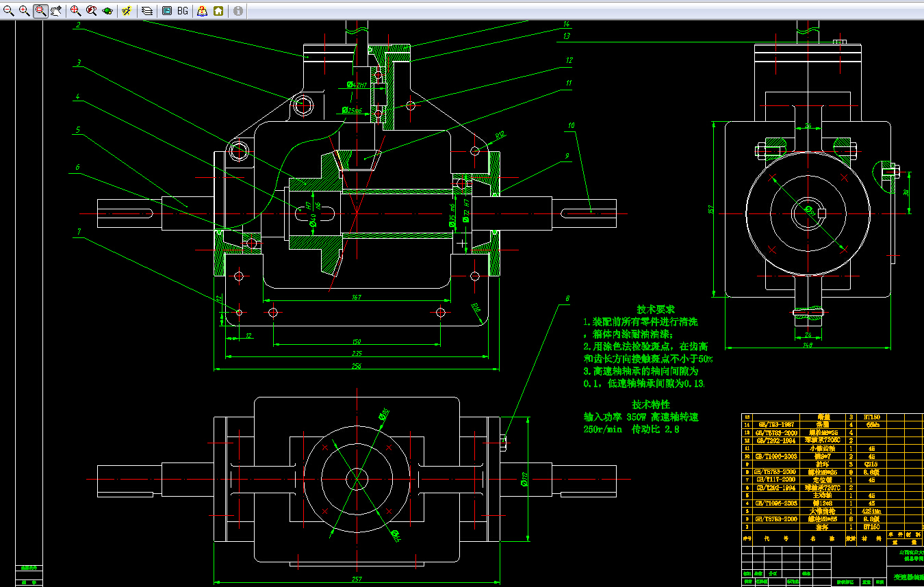The image size is (924, 587).
Task: Click the Zoom Extents icon
Action: tap(75, 11)
